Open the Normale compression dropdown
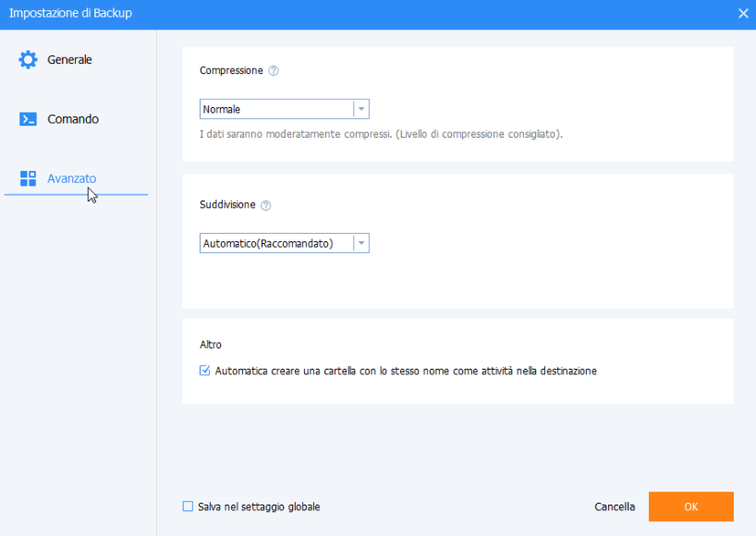 point(285,109)
